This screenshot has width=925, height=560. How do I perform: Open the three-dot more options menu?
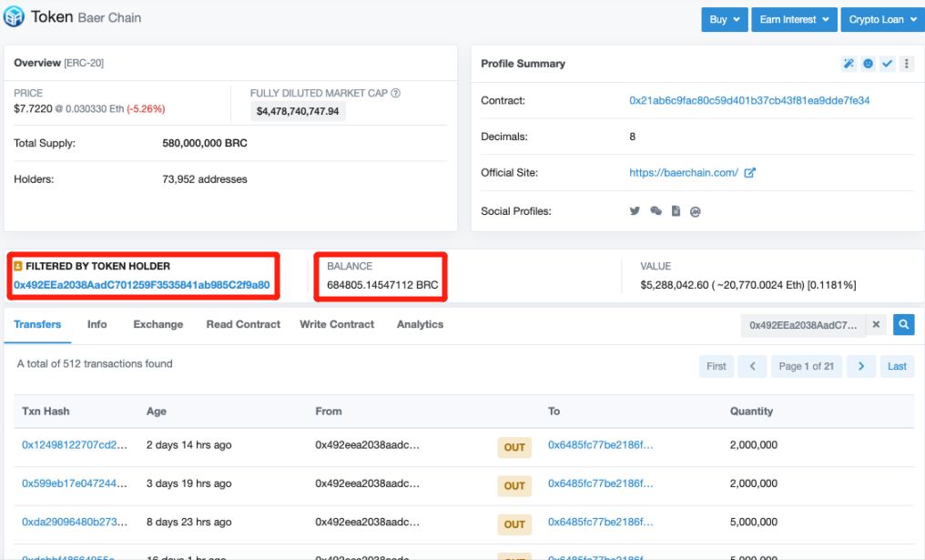(x=907, y=64)
